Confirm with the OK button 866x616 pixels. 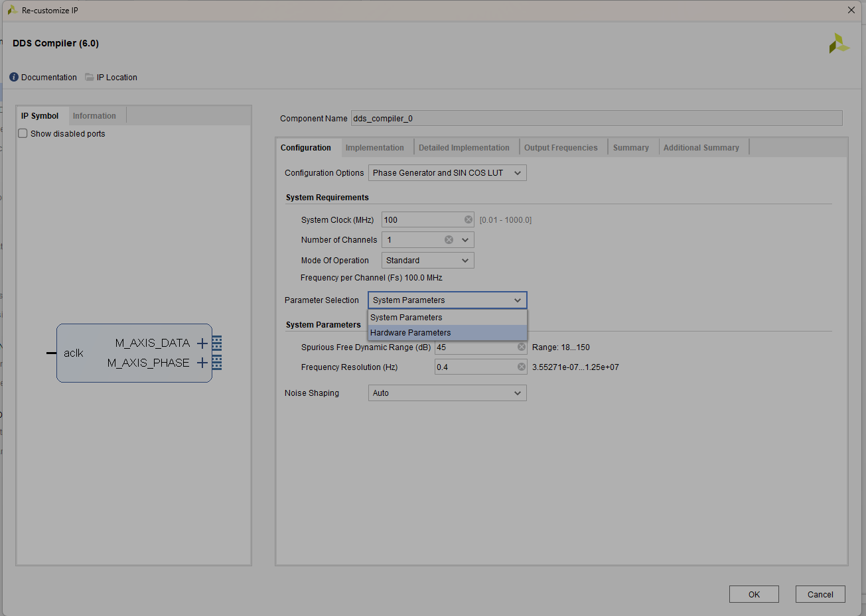(x=754, y=594)
